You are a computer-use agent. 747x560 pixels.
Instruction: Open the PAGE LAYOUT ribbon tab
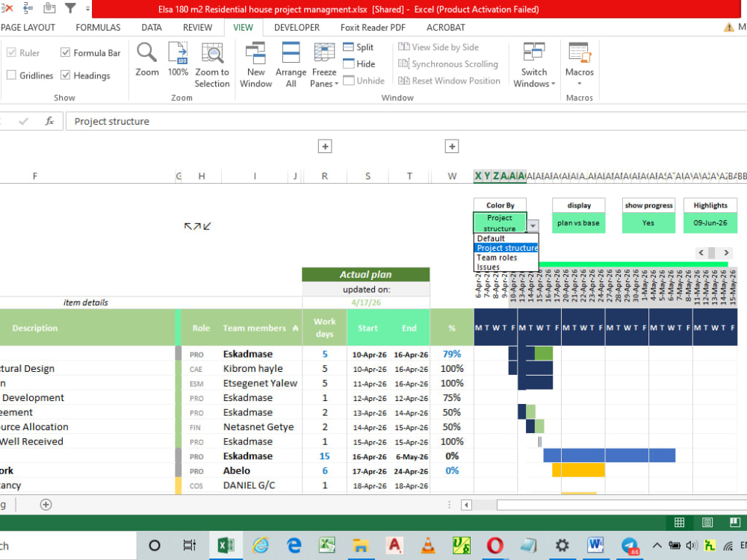point(28,28)
